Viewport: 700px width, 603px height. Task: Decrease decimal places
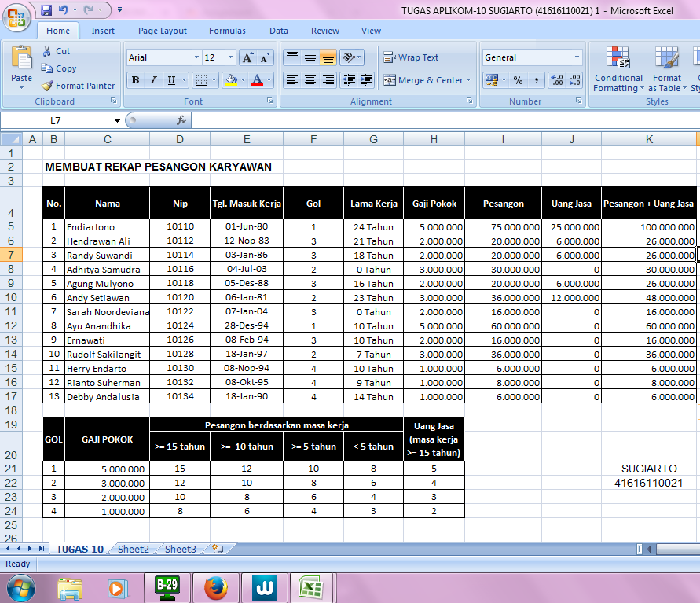pos(574,80)
